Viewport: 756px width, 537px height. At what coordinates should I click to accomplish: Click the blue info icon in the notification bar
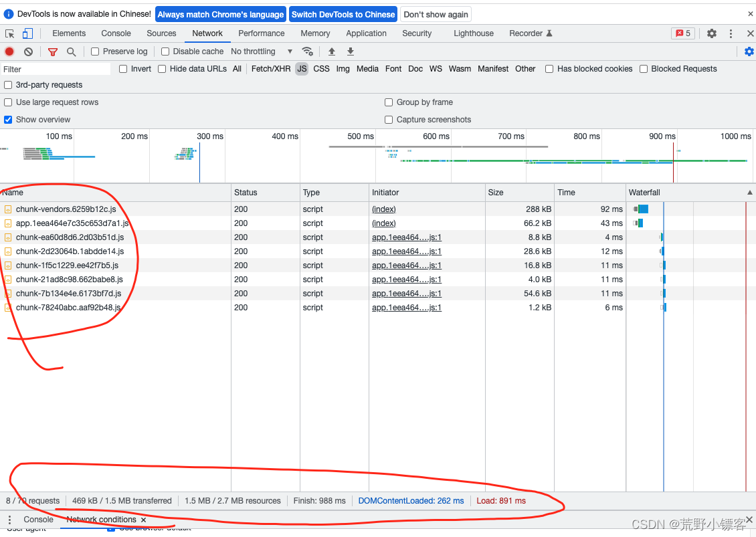click(x=9, y=14)
